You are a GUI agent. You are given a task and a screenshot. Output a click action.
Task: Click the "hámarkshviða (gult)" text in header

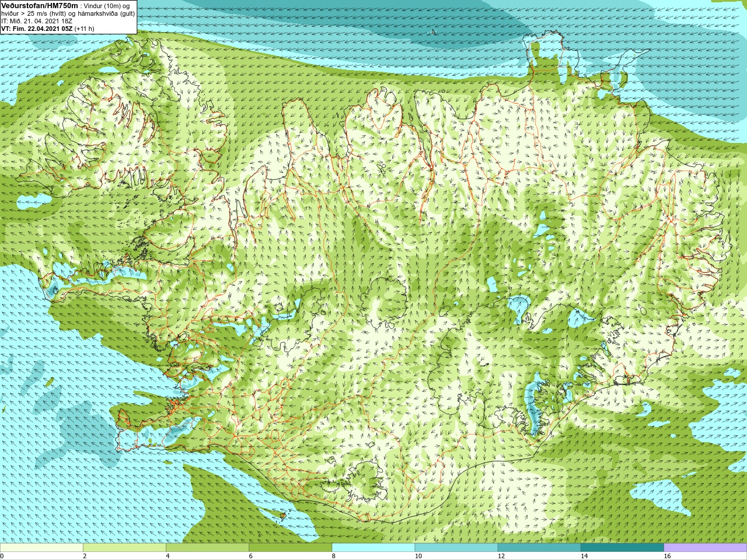tap(107, 13)
